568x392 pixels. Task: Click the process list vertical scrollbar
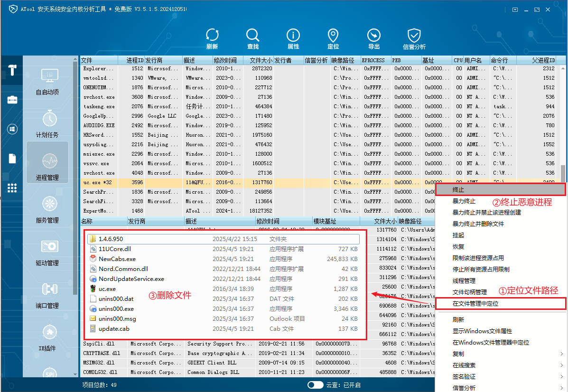[x=563, y=173]
